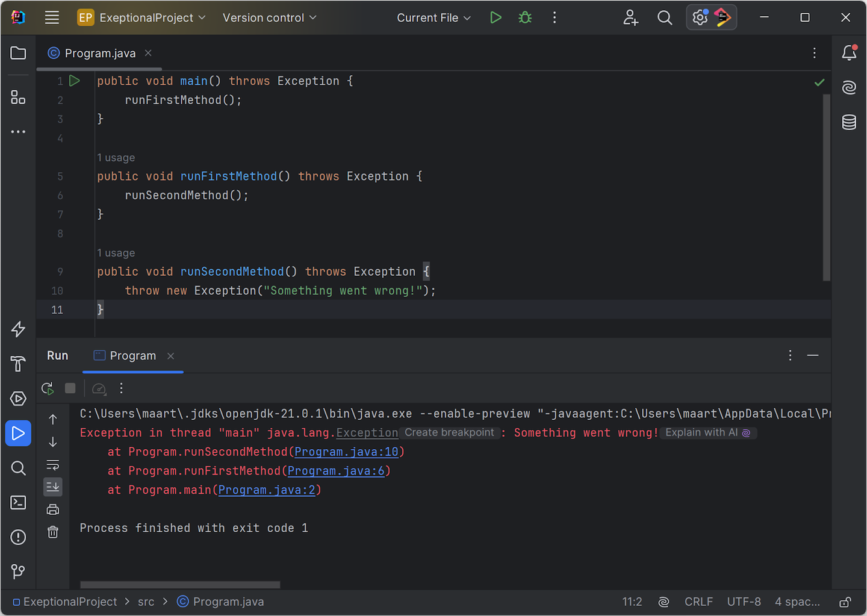
Task: Open the Project tool window folder icon
Action: [18, 53]
